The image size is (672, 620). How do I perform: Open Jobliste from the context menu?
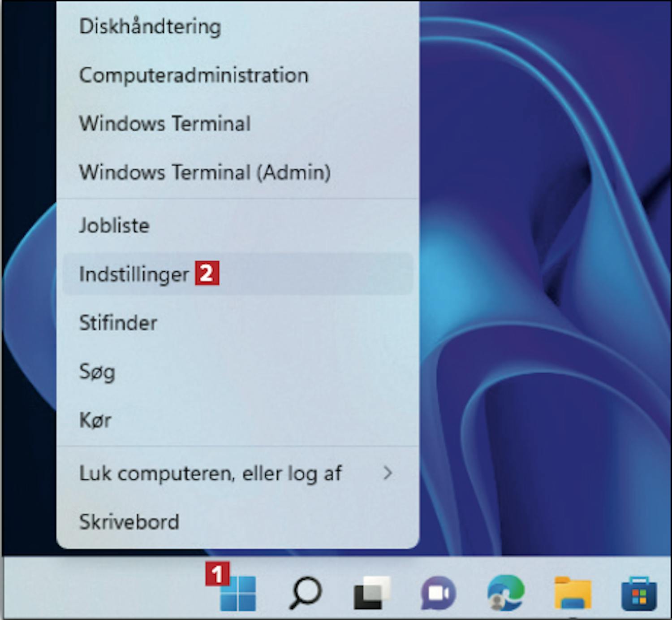tap(114, 225)
